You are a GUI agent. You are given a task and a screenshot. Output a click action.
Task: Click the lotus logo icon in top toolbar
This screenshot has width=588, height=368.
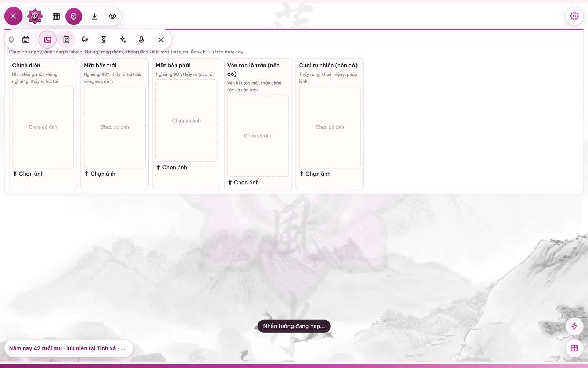click(35, 16)
